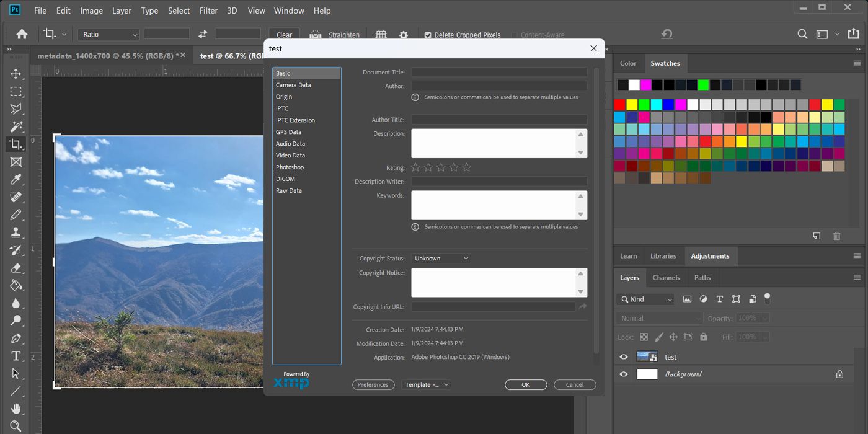Select the Magic Wand tool

click(16, 126)
